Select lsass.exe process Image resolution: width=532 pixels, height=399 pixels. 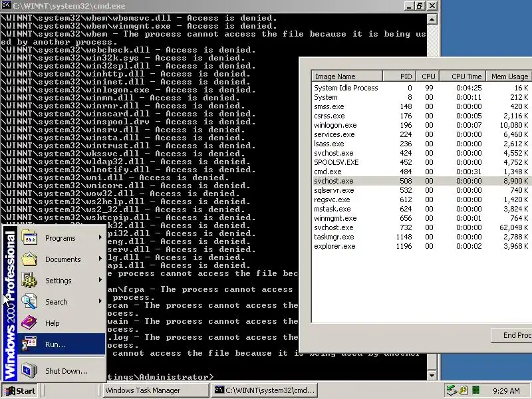coord(422,144)
